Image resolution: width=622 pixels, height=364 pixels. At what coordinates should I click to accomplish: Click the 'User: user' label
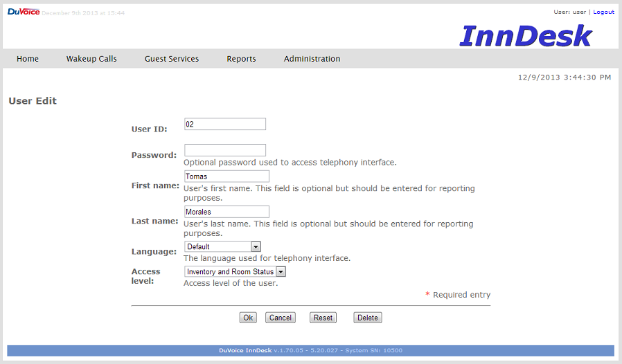pyautogui.click(x=569, y=12)
